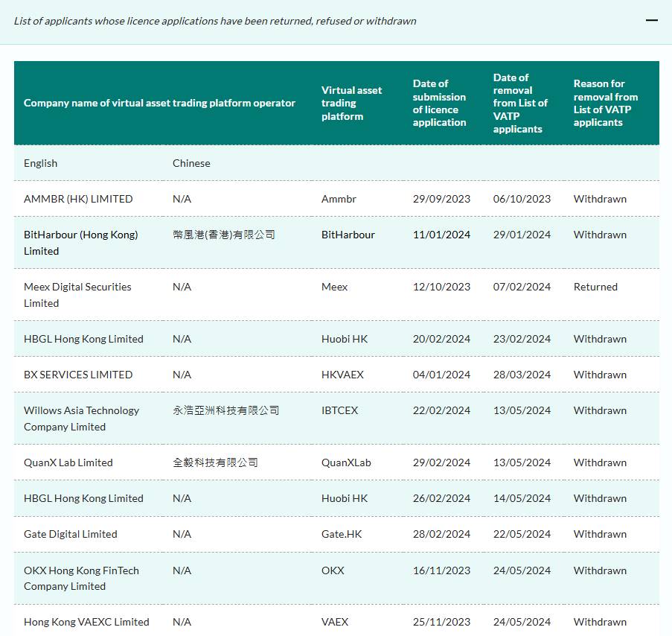This screenshot has height=636, width=672.
Task: Click the submission date 04/01/2024
Action: [x=441, y=375]
